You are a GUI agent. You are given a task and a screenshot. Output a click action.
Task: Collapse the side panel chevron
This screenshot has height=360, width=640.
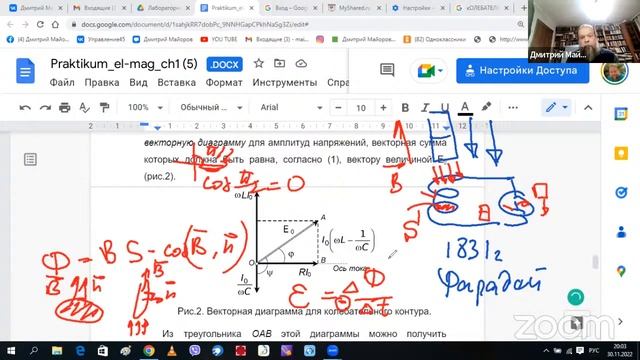click(x=621, y=322)
